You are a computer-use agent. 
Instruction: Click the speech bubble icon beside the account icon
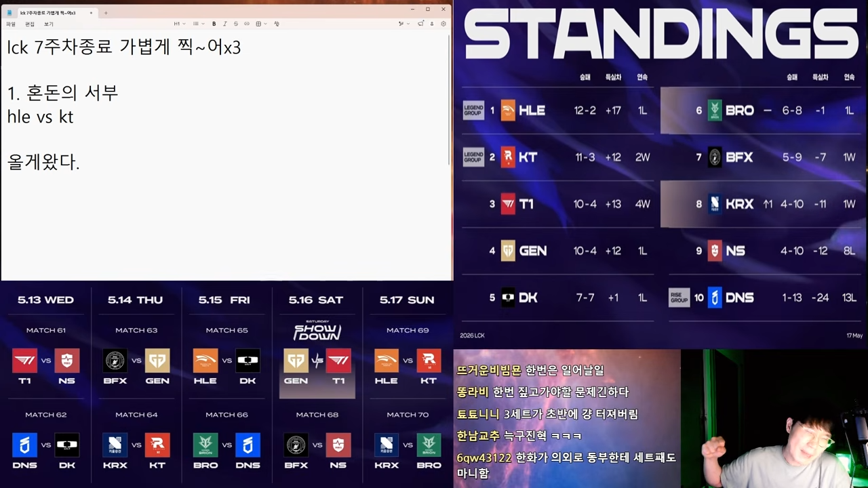point(421,24)
